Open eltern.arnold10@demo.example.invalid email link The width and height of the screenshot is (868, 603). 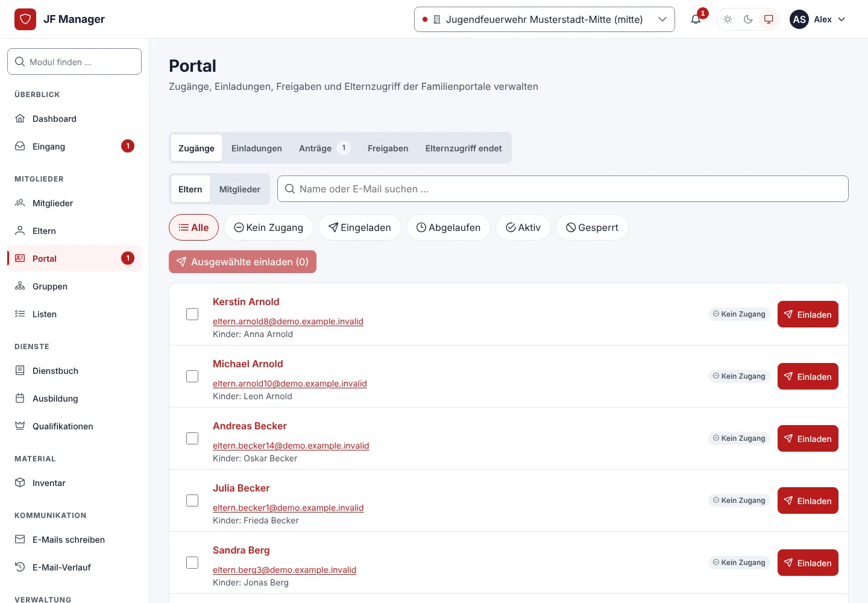click(290, 384)
